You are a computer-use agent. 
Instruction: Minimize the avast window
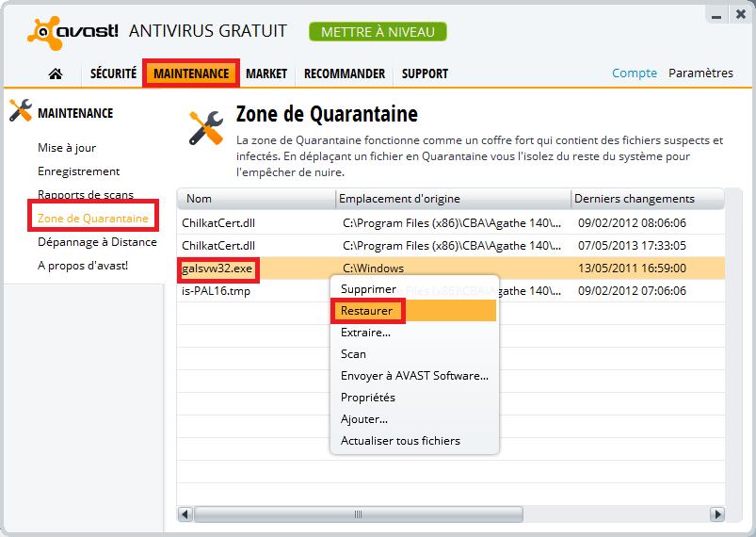click(716, 15)
